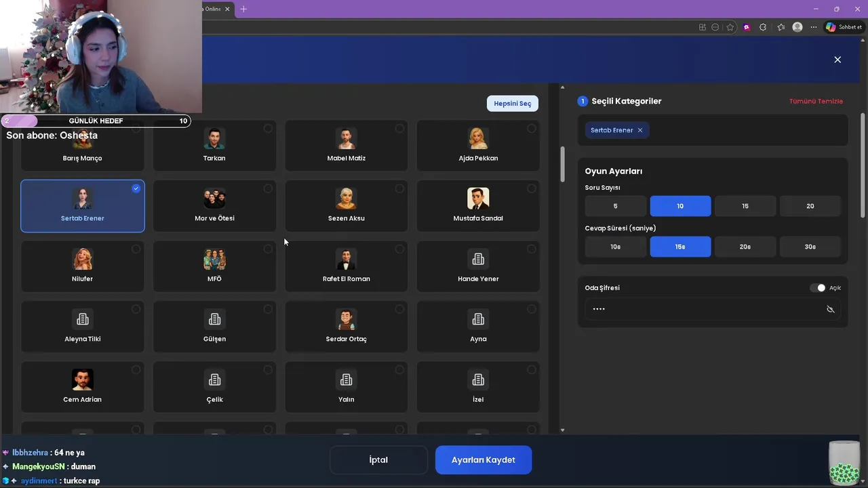Screen dimensions: 868x488
Task: Tick the Mor ve Ötesi radio circle
Action: pos(268,188)
